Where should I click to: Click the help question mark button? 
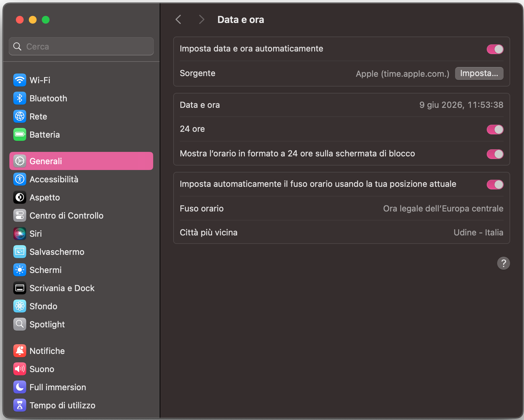pyautogui.click(x=503, y=263)
